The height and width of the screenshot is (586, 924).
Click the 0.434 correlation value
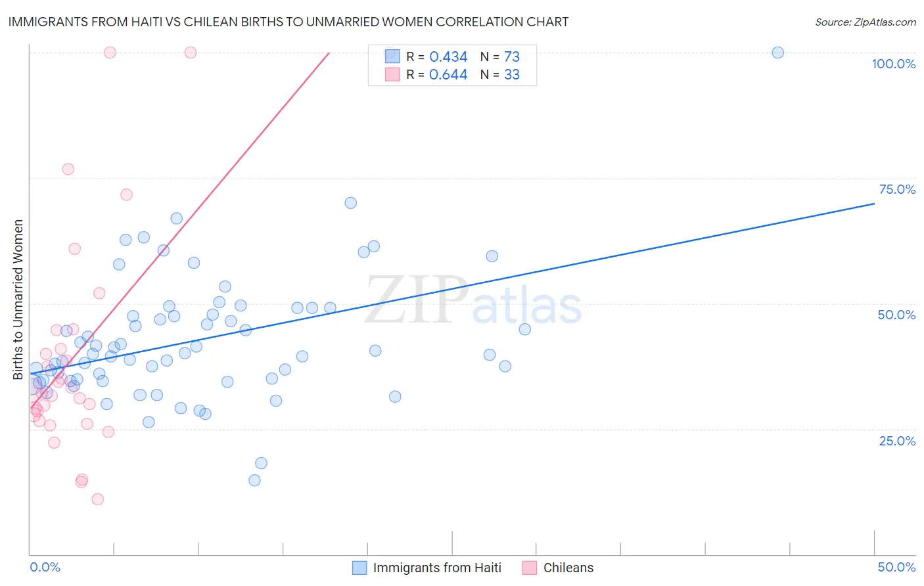448,56
